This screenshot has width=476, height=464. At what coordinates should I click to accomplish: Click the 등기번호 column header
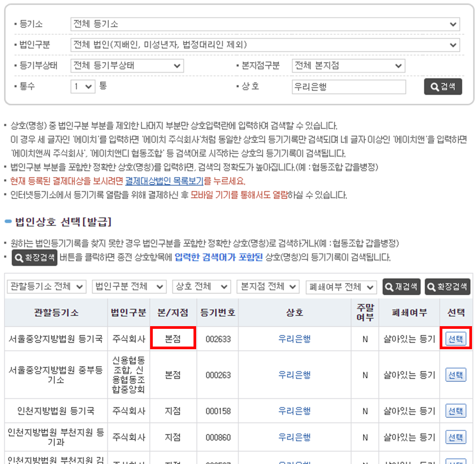[x=218, y=313]
